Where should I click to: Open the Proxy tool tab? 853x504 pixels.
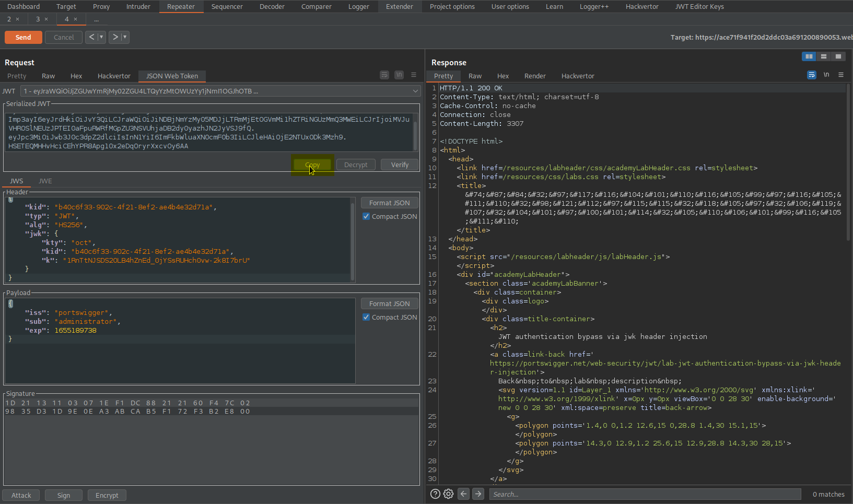(101, 6)
